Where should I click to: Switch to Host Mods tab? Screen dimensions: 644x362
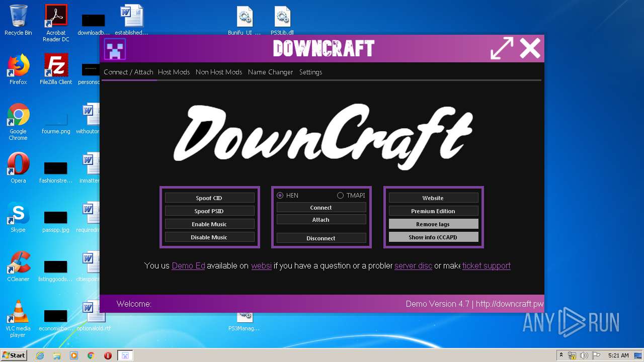coord(174,72)
